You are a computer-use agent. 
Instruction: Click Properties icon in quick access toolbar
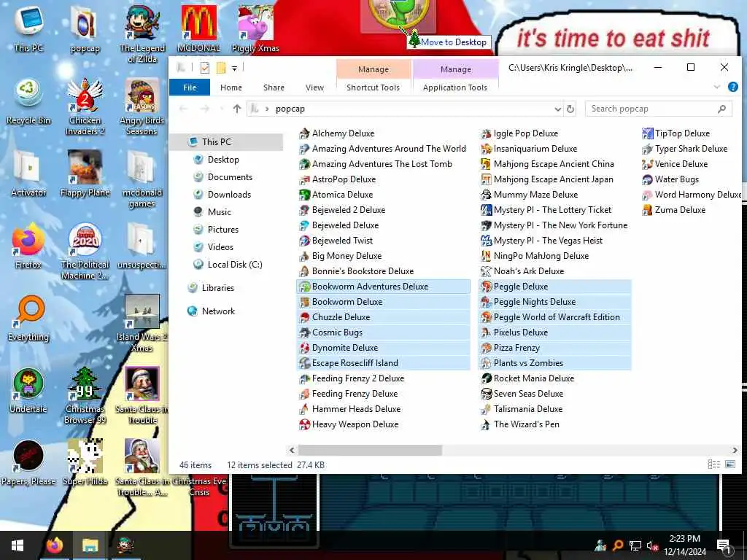(x=205, y=68)
